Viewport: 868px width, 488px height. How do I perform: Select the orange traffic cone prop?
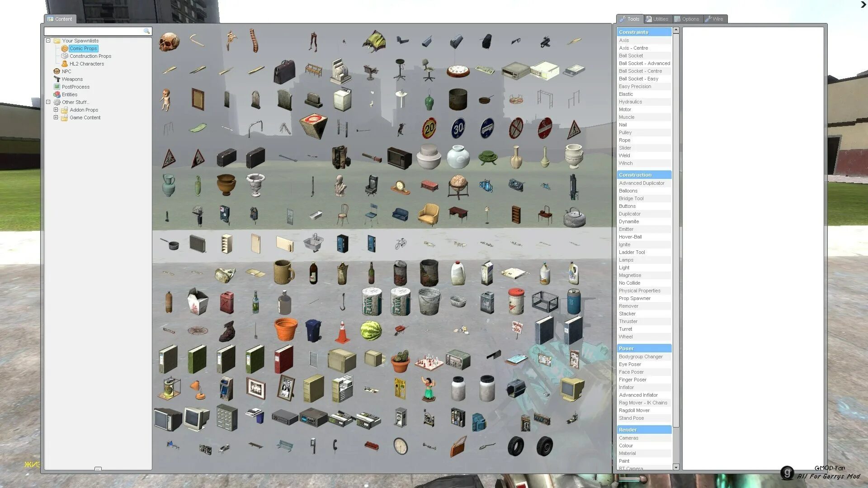point(342,332)
